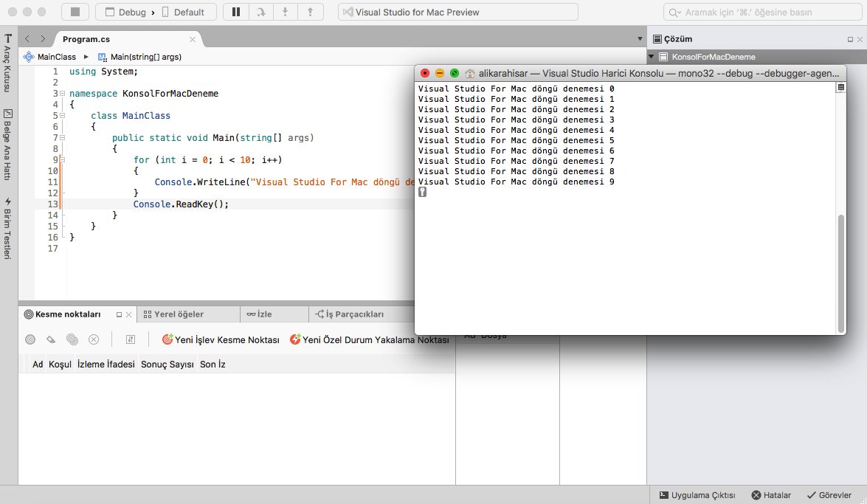
Task: Collapse the KonsolForMacDeneme solution node
Action: pyautogui.click(x=652, y=57)
